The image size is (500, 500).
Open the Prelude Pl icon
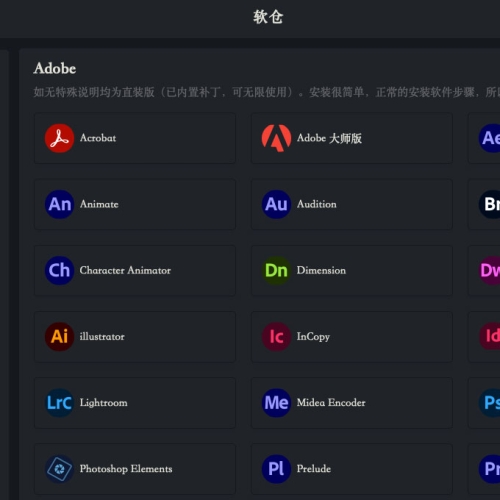click(x=276, y=469)
